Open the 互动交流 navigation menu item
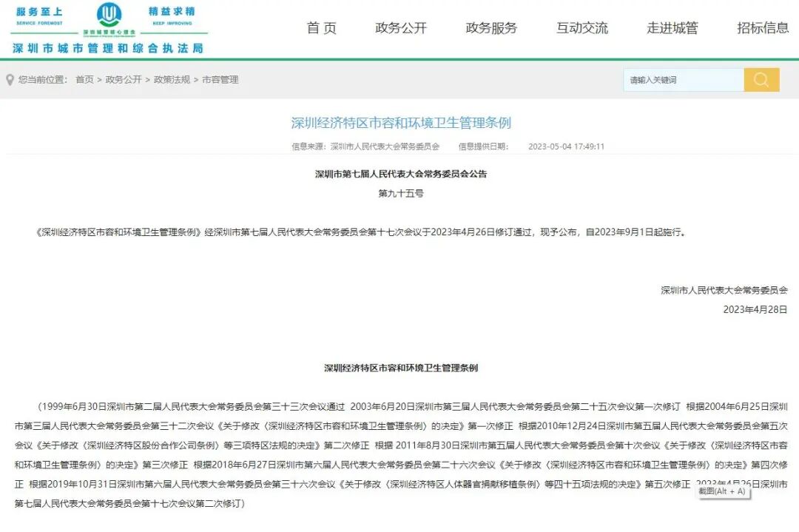 (x=582, y=28)
